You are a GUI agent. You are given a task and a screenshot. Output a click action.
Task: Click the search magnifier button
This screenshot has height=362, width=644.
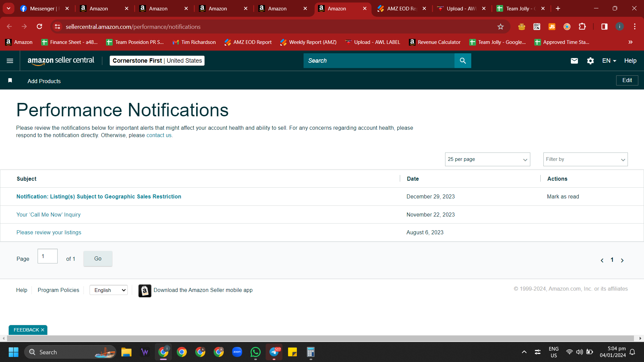coord(463,61)
